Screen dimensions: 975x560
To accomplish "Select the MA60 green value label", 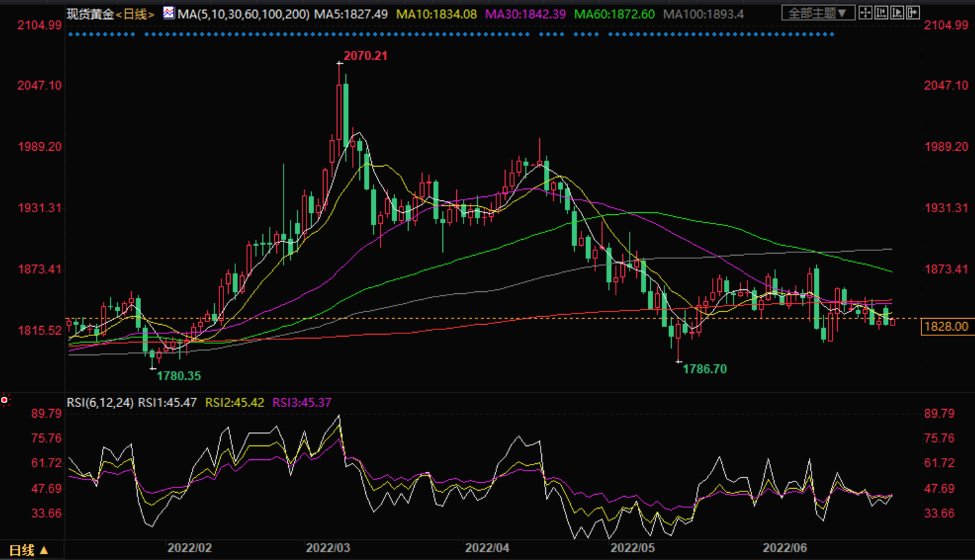I will coord(614,14).
